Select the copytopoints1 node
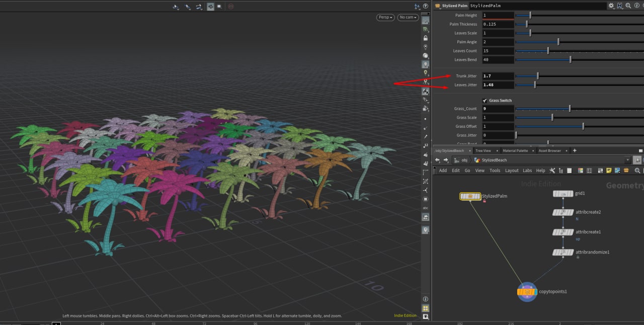This screenshot has height=325, width=644. coord(527,292)
